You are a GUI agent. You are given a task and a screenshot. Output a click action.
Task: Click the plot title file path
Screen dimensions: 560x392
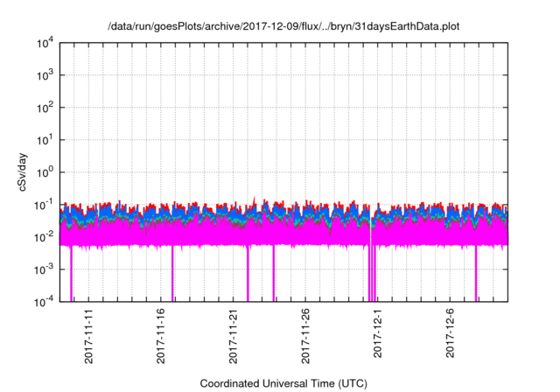tap(283, 26)
